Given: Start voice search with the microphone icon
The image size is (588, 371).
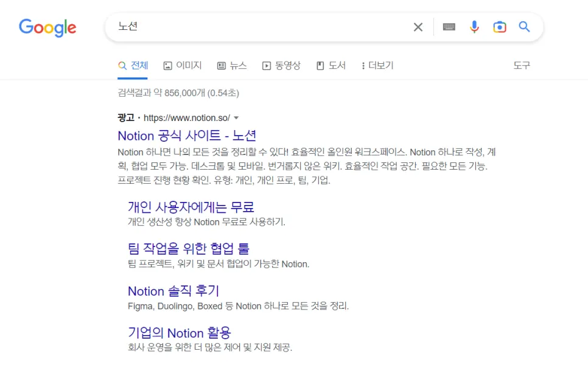Looking at the screenshot, I should tap(474, 27).
